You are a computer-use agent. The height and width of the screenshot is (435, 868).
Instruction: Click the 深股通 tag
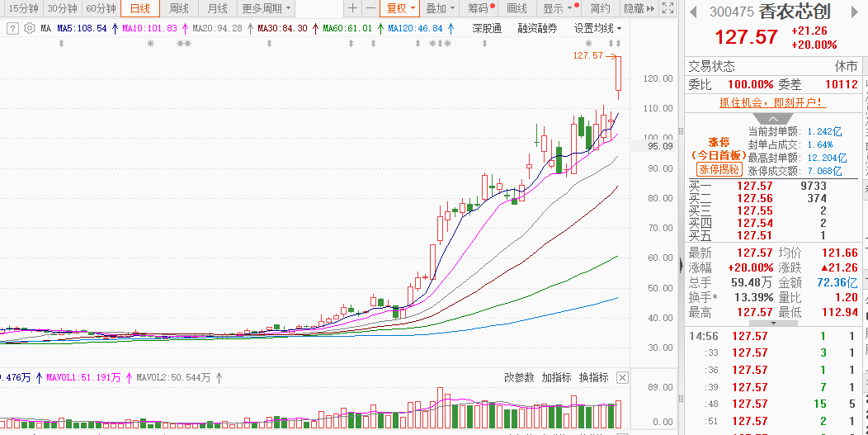point(487,29)
